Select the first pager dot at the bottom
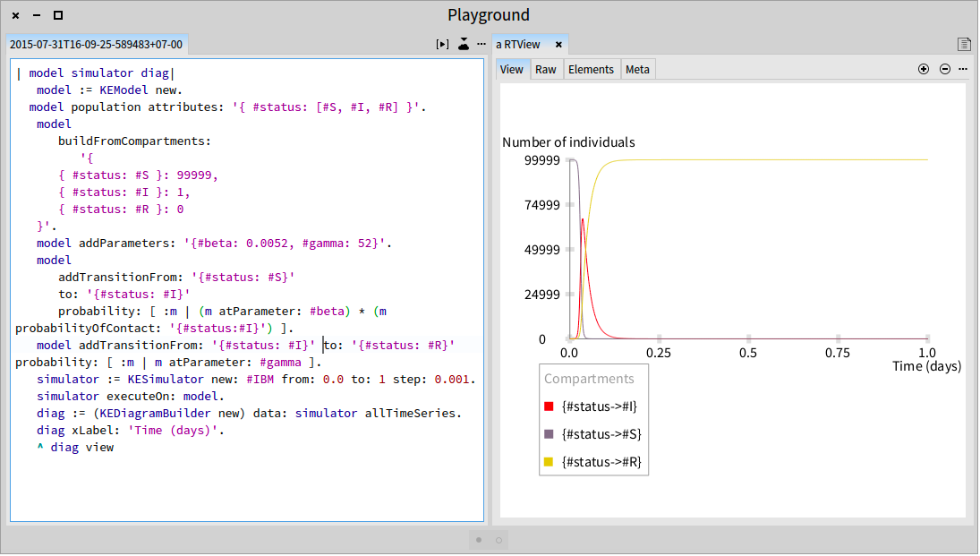Viewport: 980px width, 556px height. (x=479, y=541)
